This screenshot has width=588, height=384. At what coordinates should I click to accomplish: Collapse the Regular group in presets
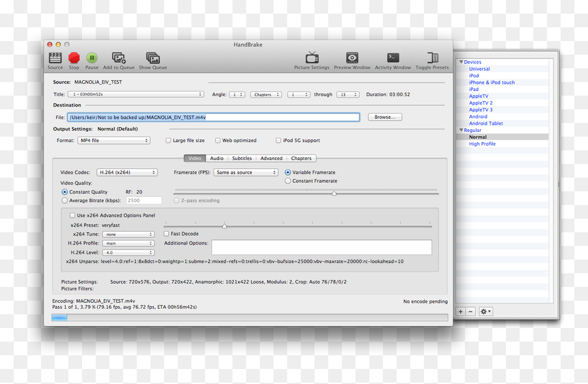(462, 130)
